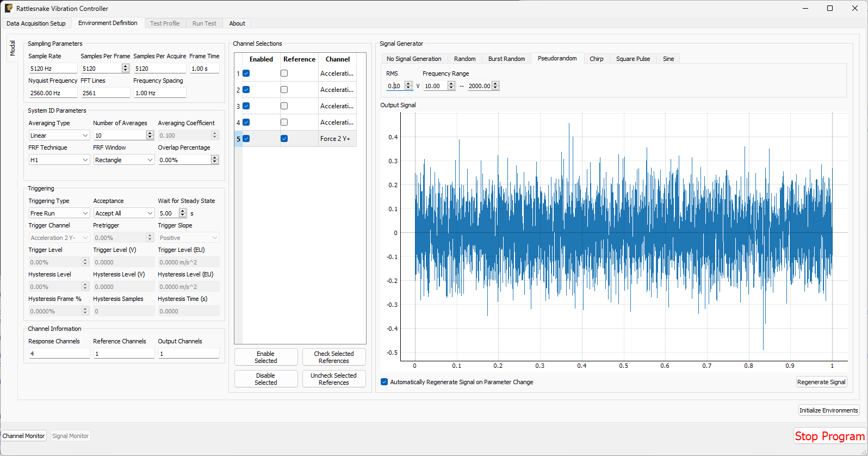The height and width of the screenshot is (456, 868).
Task: Click the Frame Time field
Action: [x=204, y=69]
